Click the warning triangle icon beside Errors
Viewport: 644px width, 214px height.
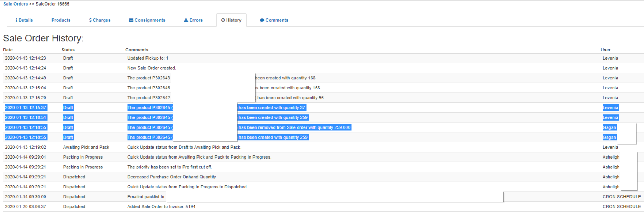coord(186,20)
